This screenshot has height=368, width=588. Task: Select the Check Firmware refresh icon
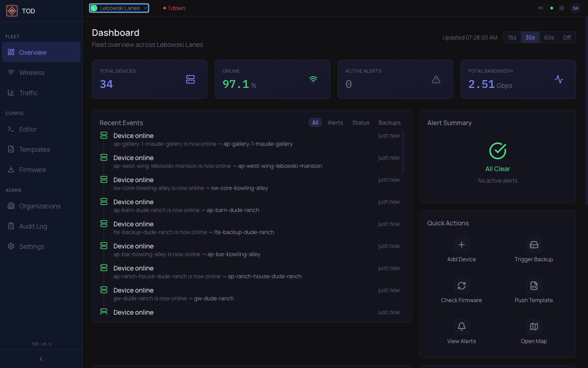(461, 285)
